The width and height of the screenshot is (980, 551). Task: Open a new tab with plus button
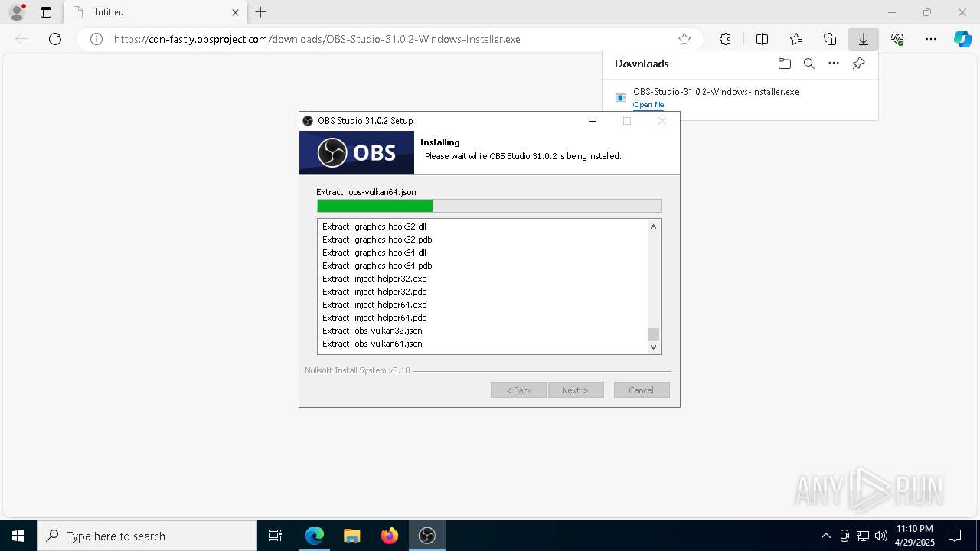click(x=261, y=12)
